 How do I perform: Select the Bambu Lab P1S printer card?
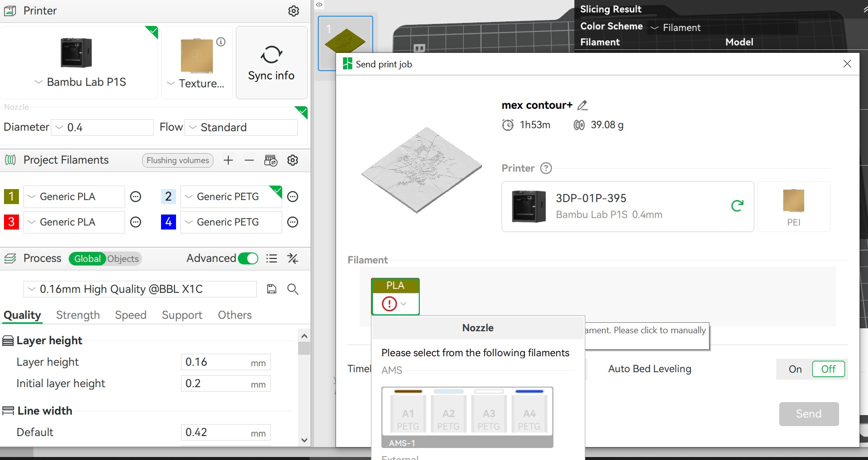click(79, 63)
